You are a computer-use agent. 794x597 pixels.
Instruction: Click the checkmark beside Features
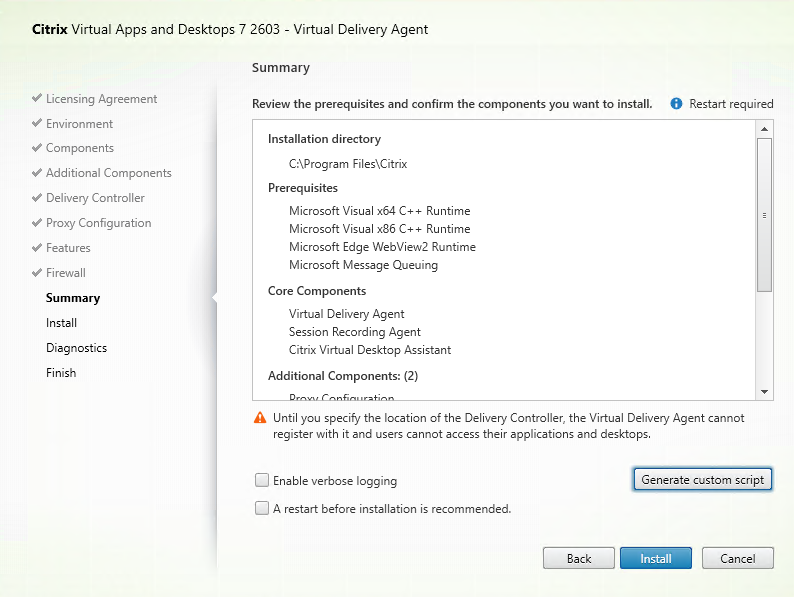pyautogui.click(x=36, y=247)
